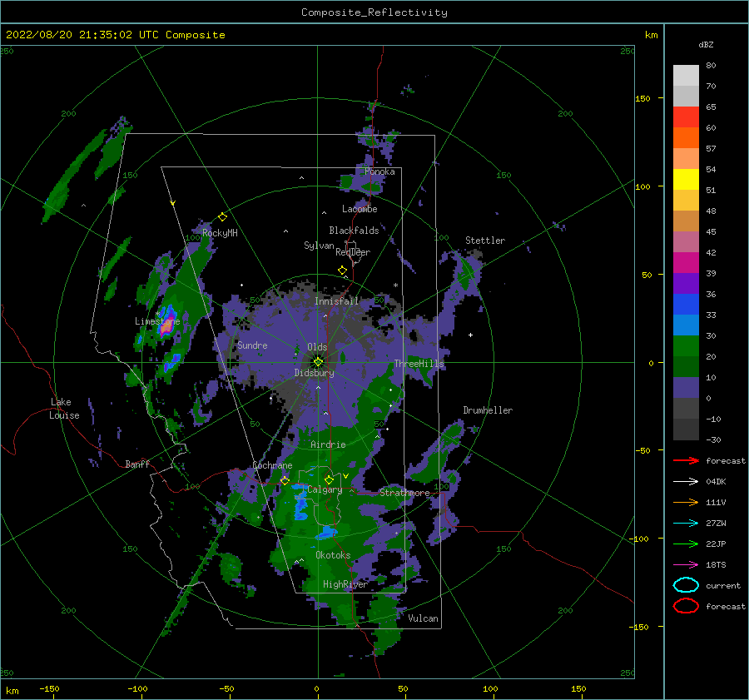Click the Olds town label

(x=317, y=347)
